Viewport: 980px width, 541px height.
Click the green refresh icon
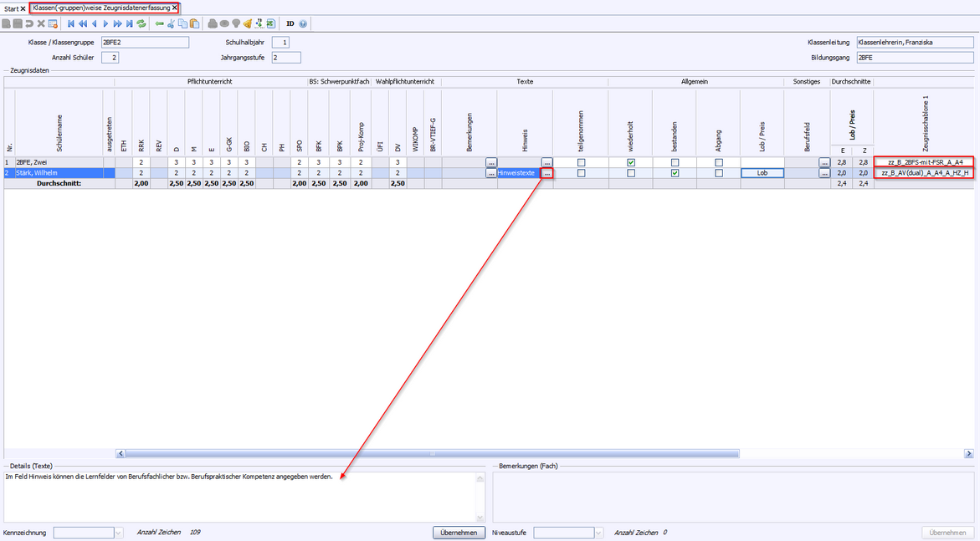pyautogui.click(x=141, y=24)
